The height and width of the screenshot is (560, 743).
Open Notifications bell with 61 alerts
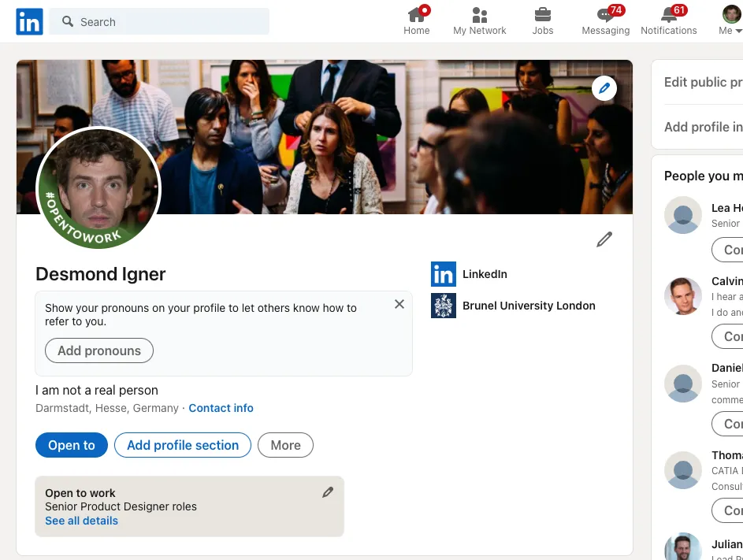pos(669,21)
